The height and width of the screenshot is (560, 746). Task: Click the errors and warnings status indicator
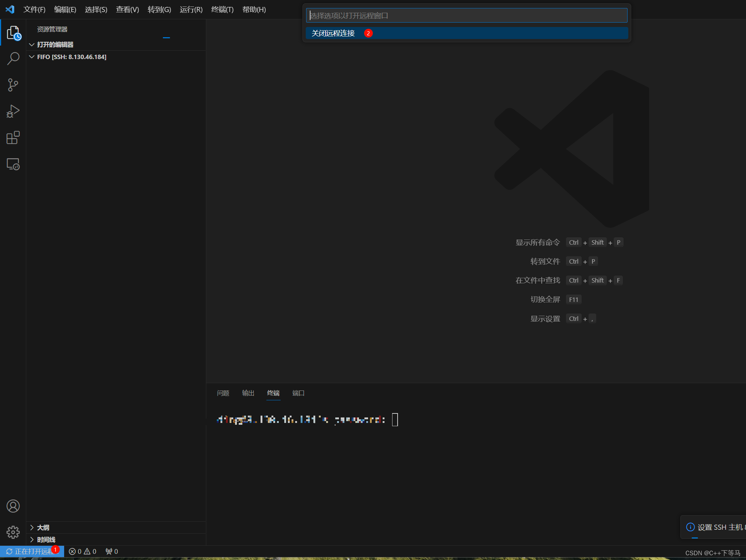pos(83,552)
